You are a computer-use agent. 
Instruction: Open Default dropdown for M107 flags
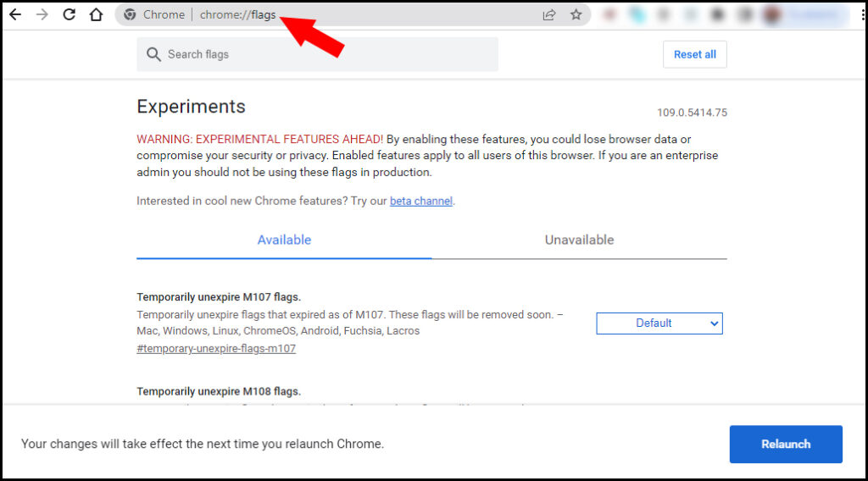tap(659, 323)
